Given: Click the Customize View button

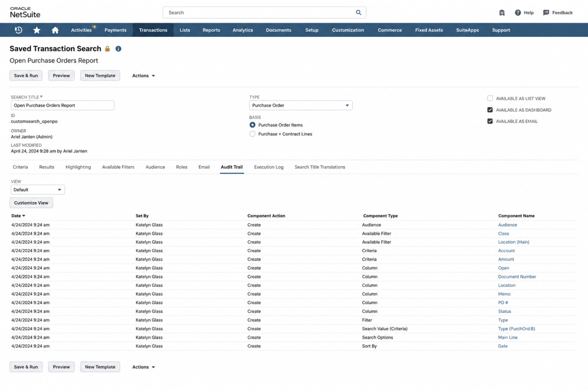Looking at the screenshot, I should tap(31, 203).
